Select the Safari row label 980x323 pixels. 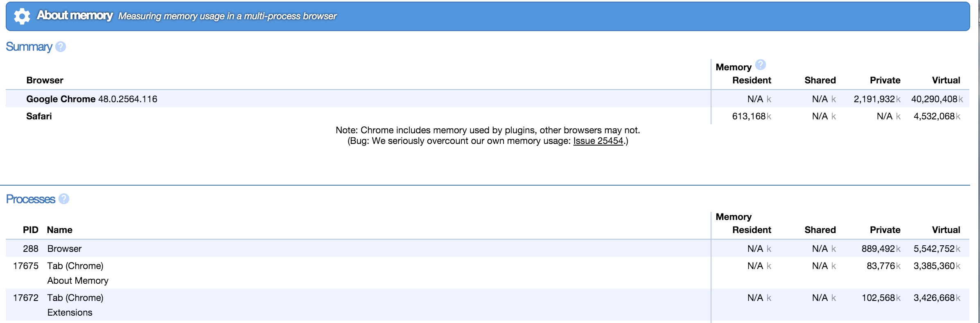pyautogui.click(x=39, y=116)
